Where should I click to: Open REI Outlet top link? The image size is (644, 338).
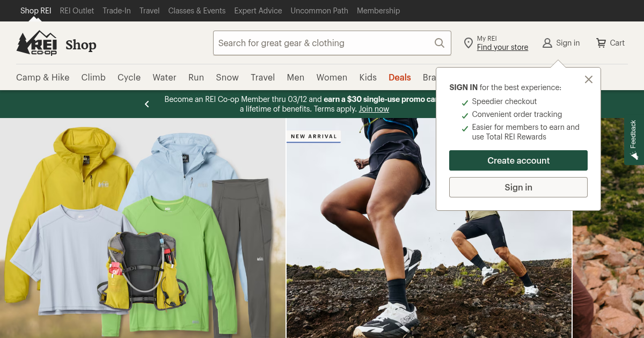point(77,11)
